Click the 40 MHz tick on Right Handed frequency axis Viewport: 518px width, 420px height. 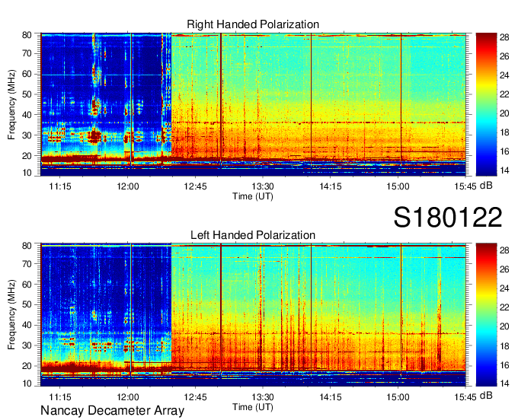(27, 115)
